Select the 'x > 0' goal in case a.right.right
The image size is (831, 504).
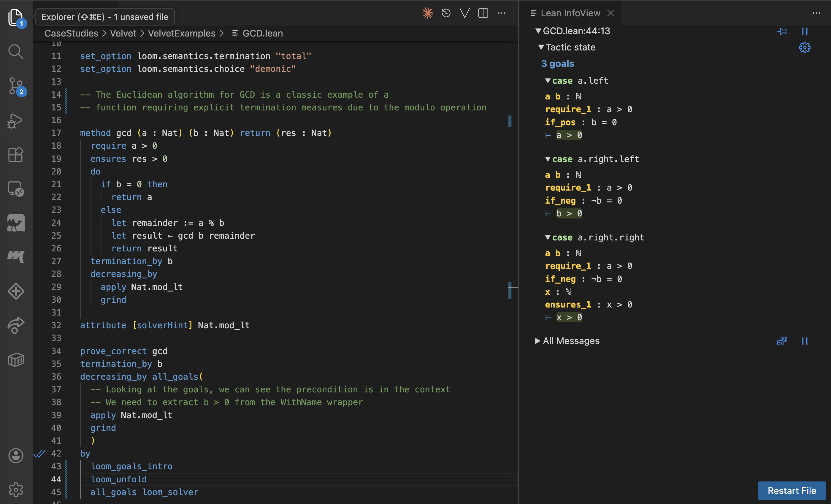(569, 317)
